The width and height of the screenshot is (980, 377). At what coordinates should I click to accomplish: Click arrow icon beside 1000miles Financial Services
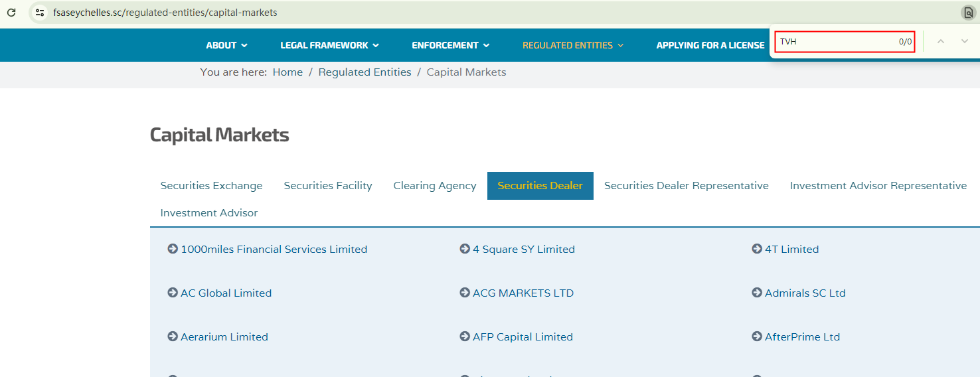[x=173, y=249]
